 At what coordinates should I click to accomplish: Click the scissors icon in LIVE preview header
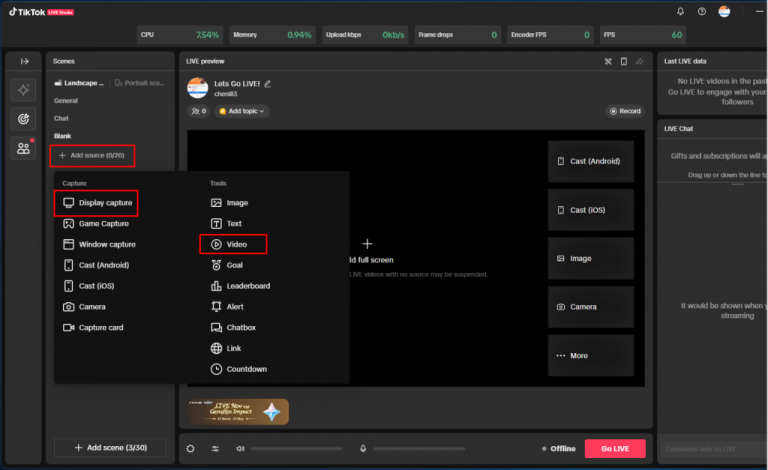coord(608,61)
